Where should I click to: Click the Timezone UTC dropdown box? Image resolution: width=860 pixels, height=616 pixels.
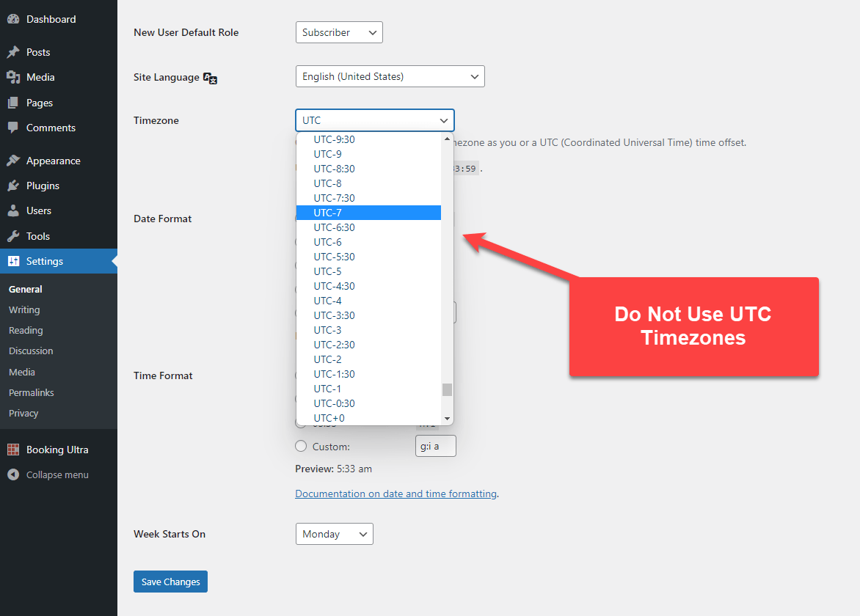375,120
